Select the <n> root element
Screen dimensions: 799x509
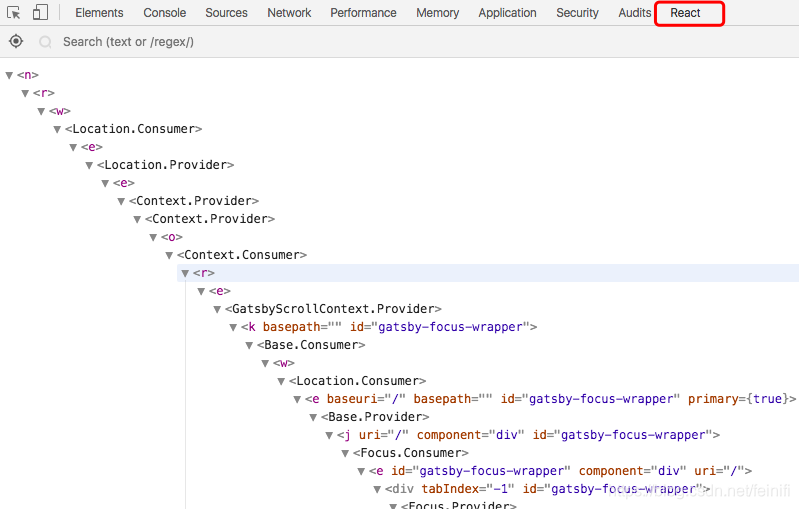28,75
